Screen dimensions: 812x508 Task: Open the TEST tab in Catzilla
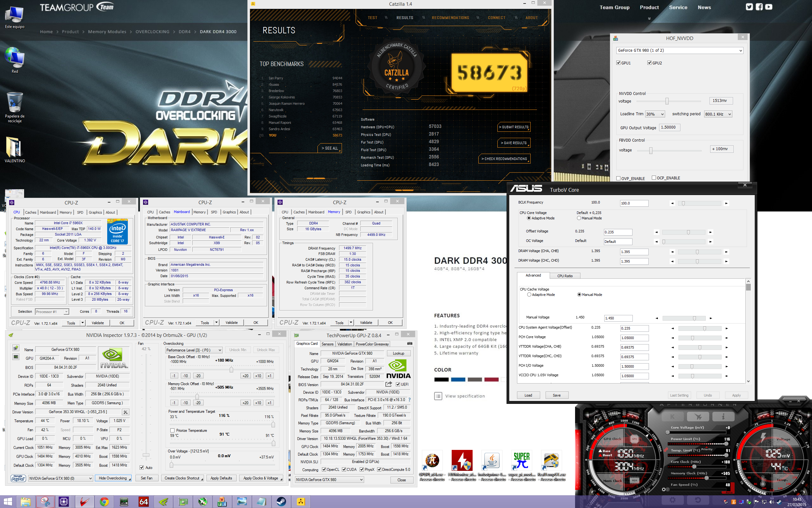(x=372, y=18)
